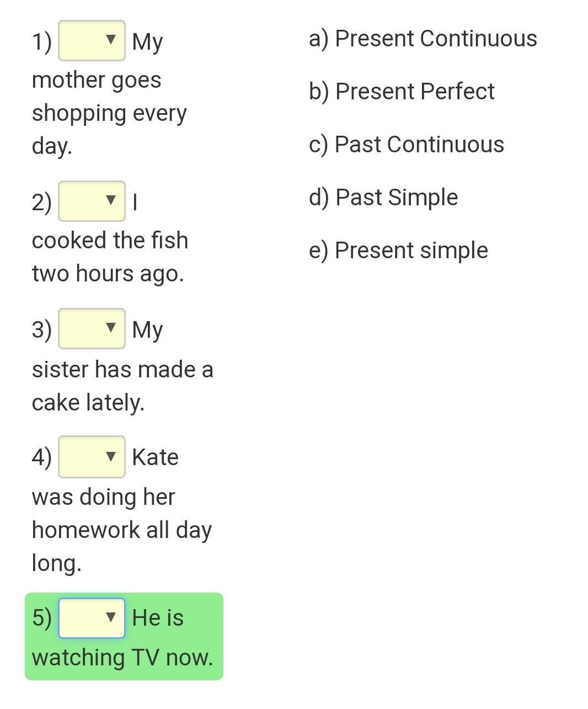Expand the answer dropdown for question 3
Screen dimensions: 588x709
point(92,329)
